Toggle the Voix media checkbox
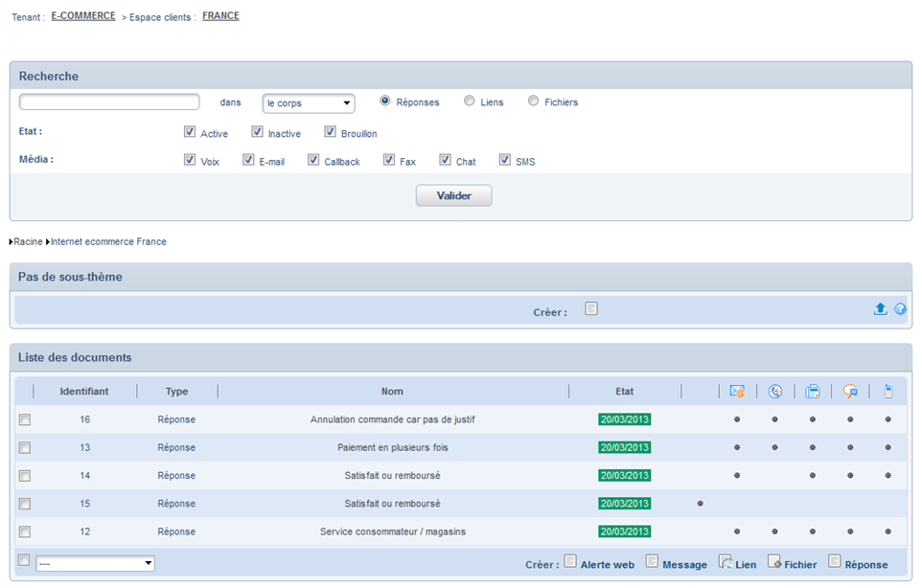Screen dimensions: 922x588 click(190, 160)
